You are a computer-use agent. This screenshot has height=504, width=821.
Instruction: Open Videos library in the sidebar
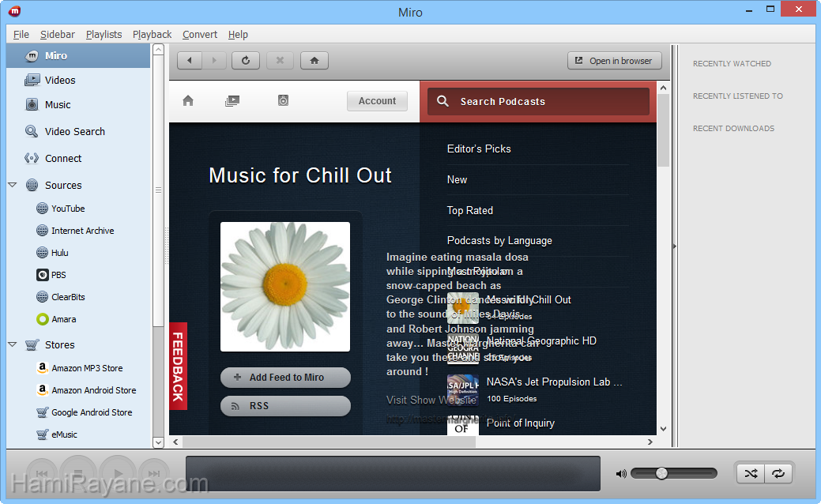pos(78,80)
